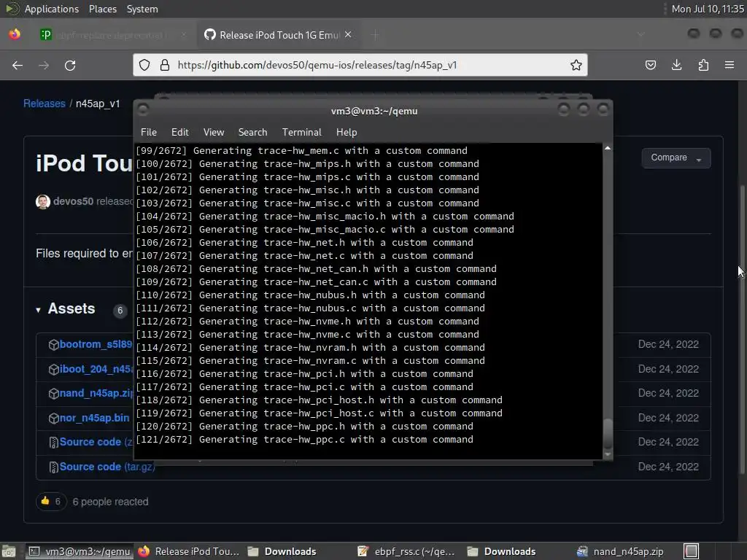Click terminal scrollbar down arrow
The height and width of the screenshot is (560, 747).
608,455
